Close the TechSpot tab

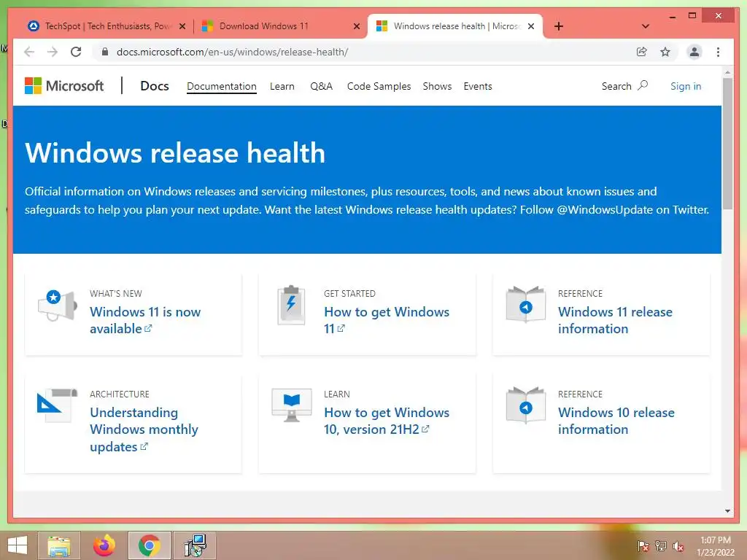[x=182, y=26]
